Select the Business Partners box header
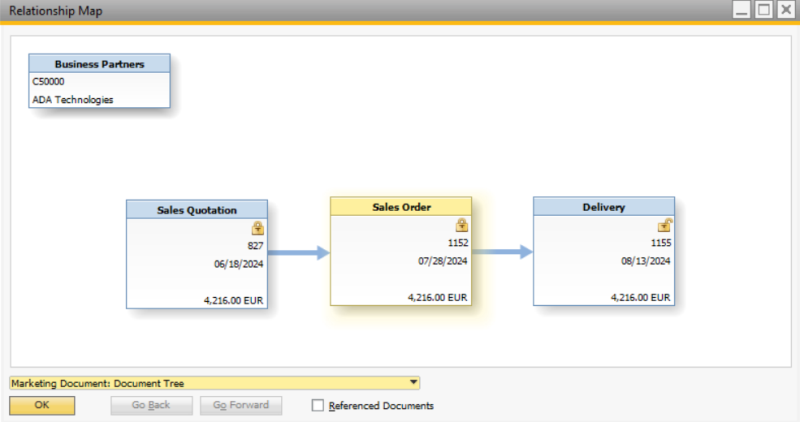The width and height of the screenshot is (800, 422). click(x=100, y=64)
